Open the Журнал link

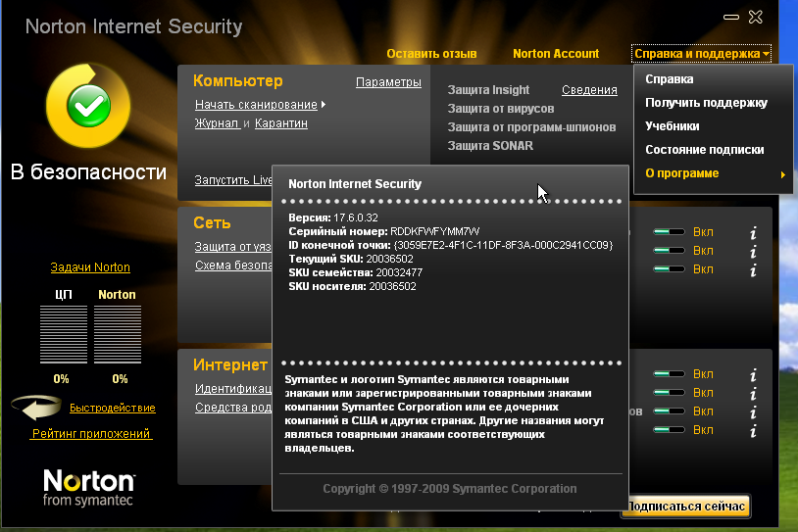coord(217,123)
